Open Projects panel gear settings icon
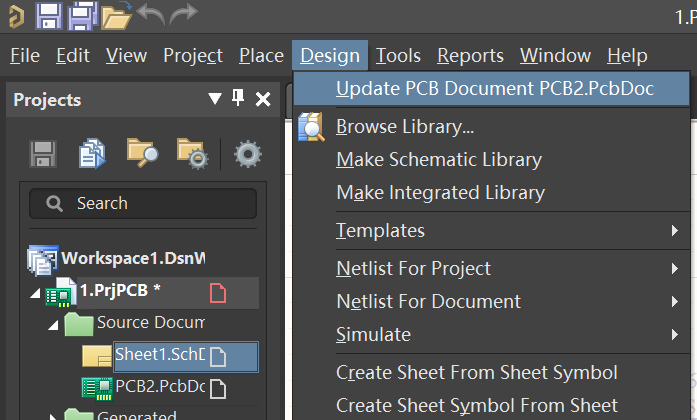Image resolution: width=697 pixels, height=420 pixels. [247, 153]
